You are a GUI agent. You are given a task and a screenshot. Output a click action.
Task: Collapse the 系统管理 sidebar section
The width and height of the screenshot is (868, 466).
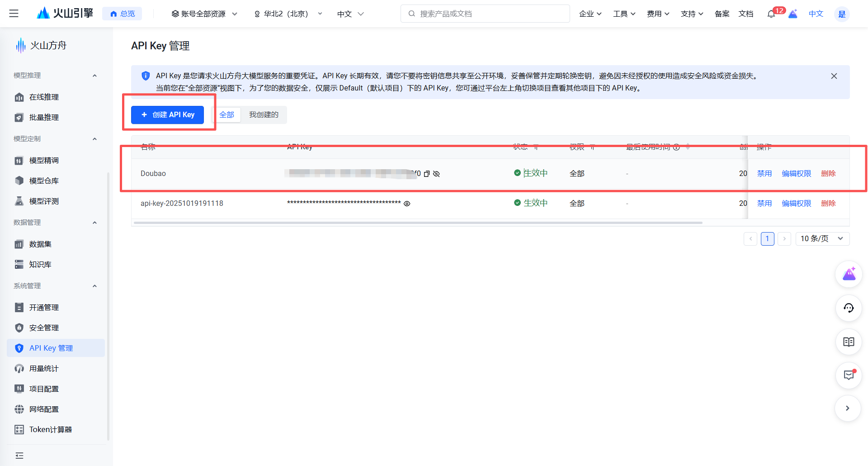coord(94,286)
